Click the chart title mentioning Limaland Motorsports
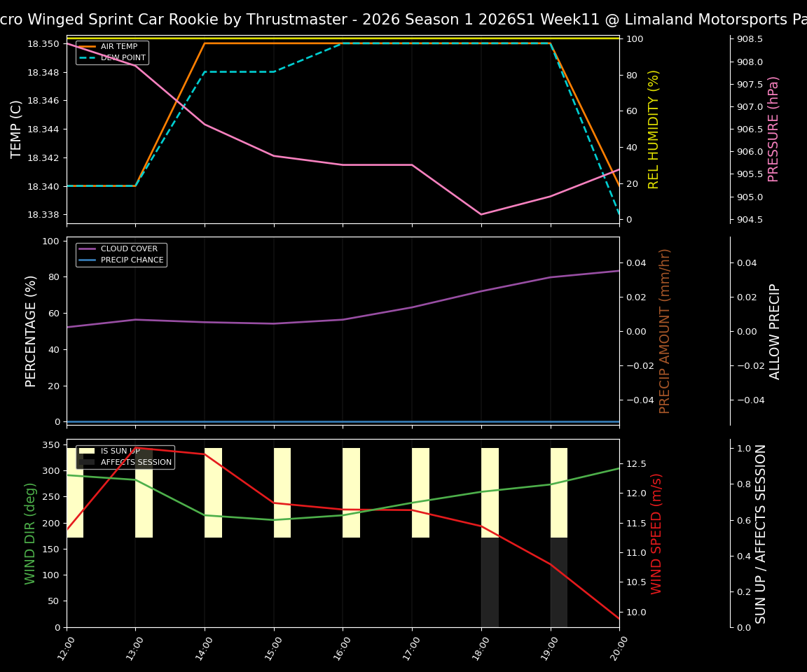The width and height of the screenshot is (807, 672). [x=403, y=19]
